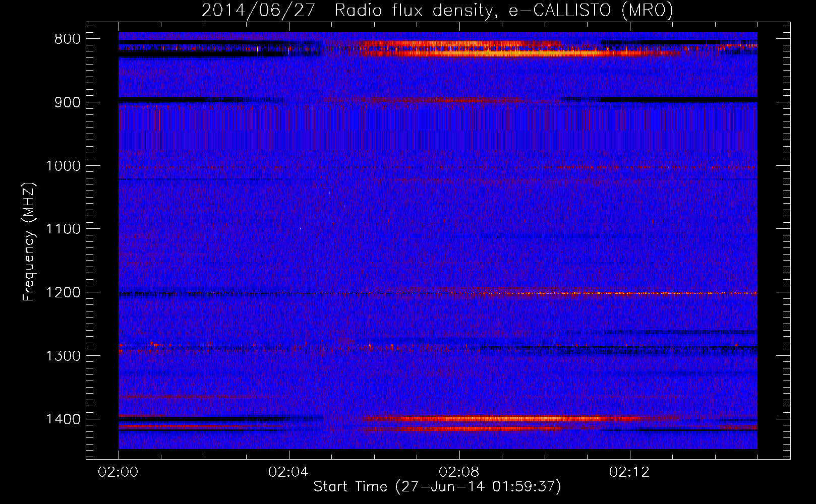Click the 1200 frequency tick label
The height and width of the screenshot is (504, 816).
(x=63, y=293)
